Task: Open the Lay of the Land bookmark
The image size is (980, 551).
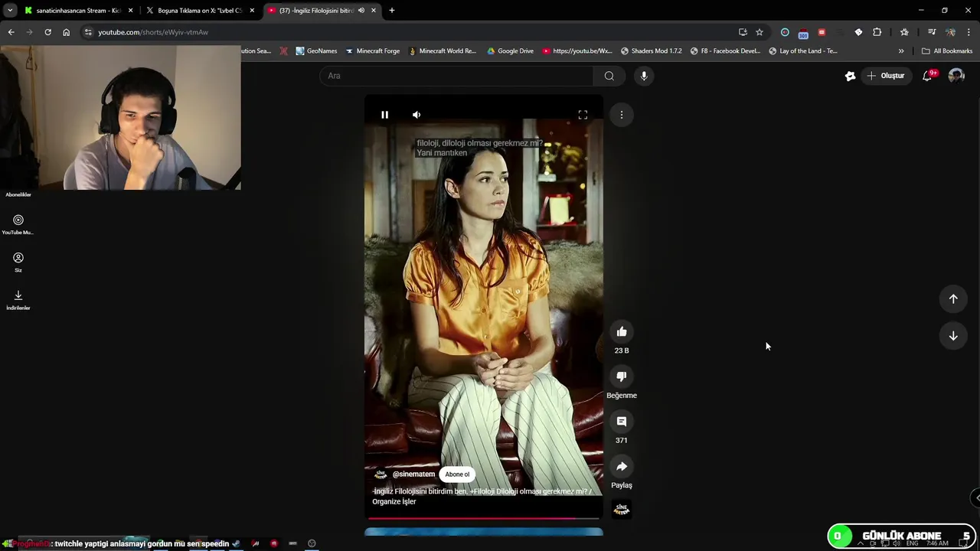Action: click(x=802, y=51)
